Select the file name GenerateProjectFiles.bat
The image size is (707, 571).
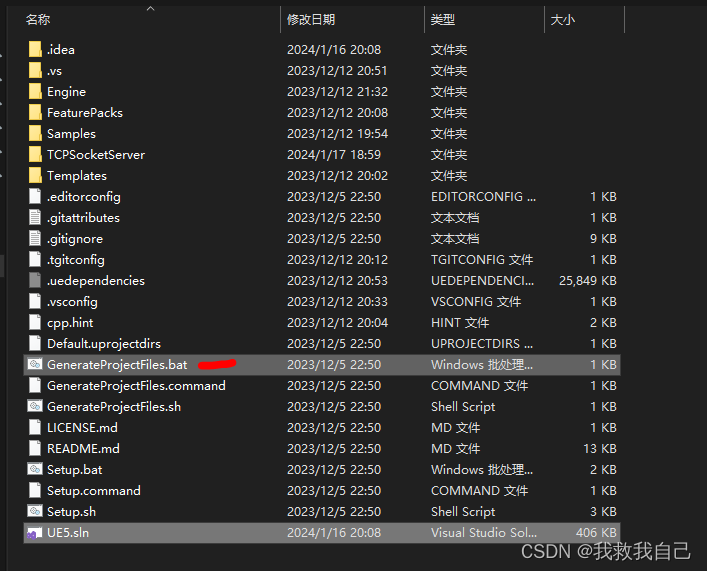(x=117, y=364)
